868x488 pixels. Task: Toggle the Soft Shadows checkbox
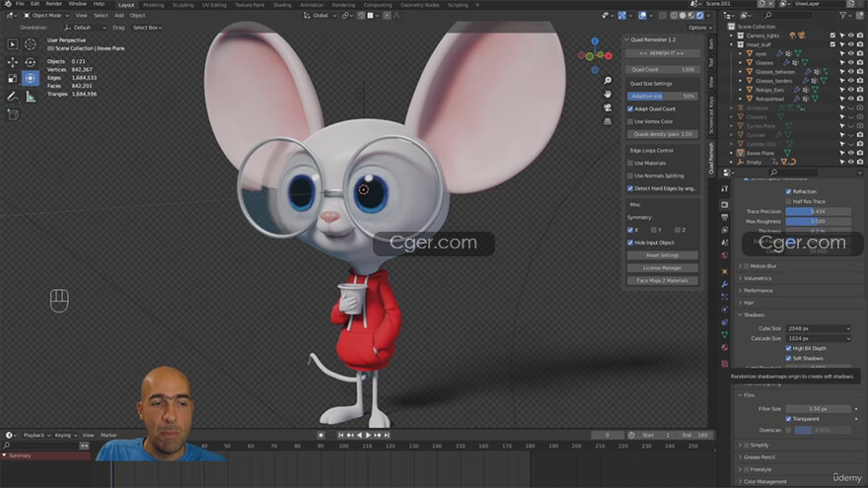click(x=788, y=359)
